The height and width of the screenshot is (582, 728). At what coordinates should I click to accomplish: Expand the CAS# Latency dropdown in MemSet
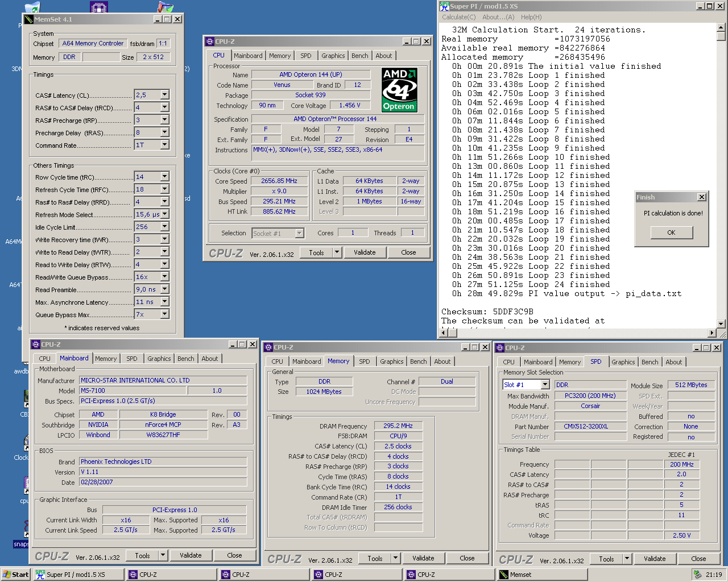[164, 95]
